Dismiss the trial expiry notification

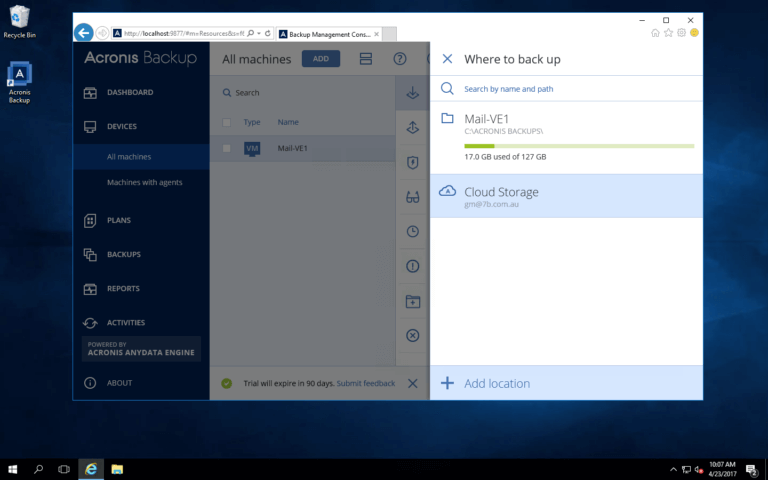[413, 384]
